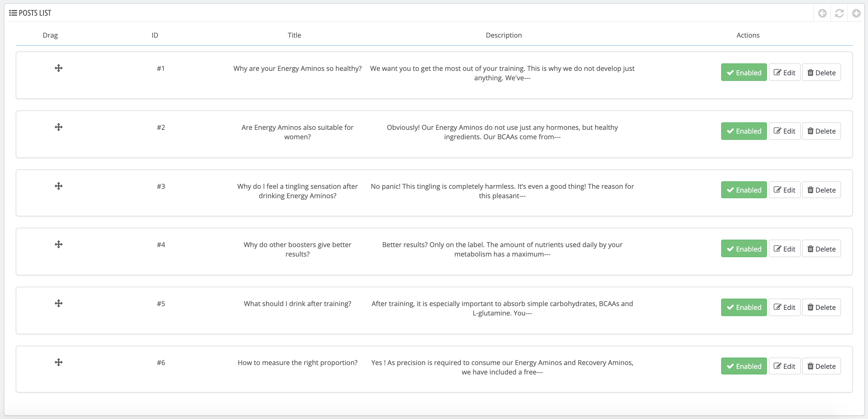The image size is (868, 419).
Task: Edit post #1 about healthy Energy Aminos
Action: point(785,72)
